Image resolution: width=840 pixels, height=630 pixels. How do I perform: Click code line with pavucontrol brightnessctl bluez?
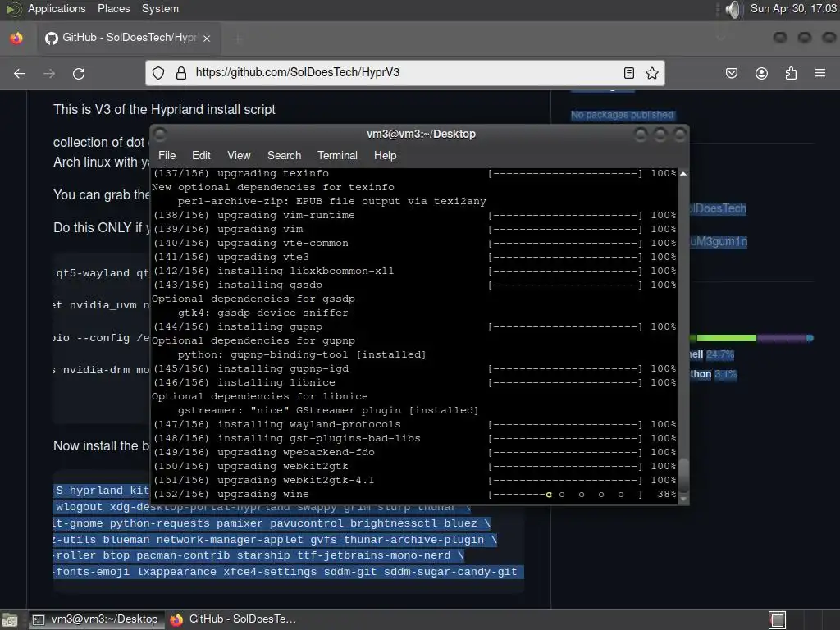[272, 523]
